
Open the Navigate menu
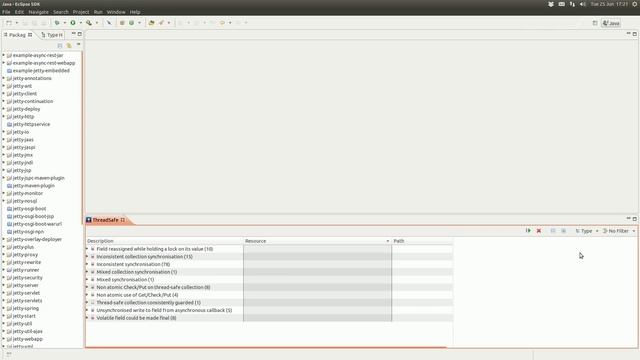(38, 12)
